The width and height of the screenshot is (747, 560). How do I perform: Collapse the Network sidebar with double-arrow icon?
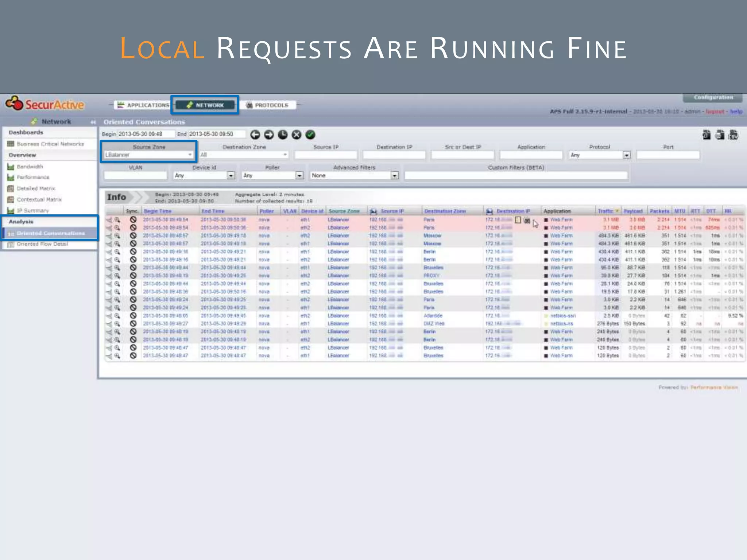(93, 122)
